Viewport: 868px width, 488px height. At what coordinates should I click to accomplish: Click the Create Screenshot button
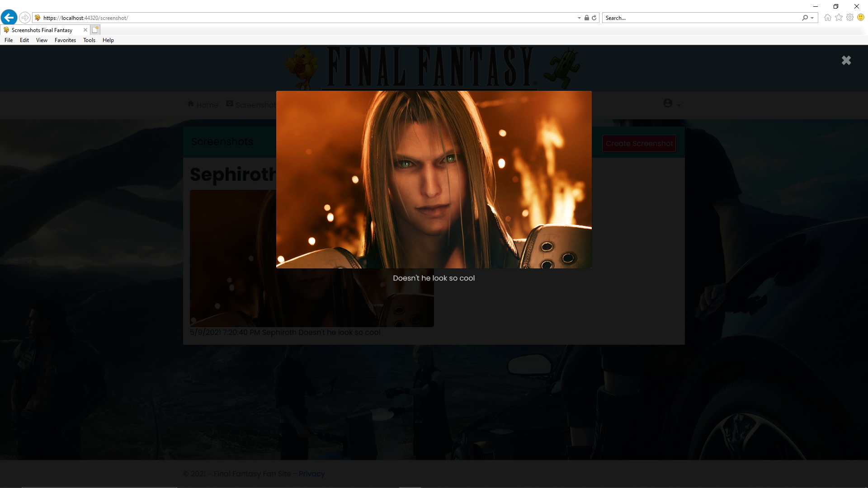click(639, 143)
